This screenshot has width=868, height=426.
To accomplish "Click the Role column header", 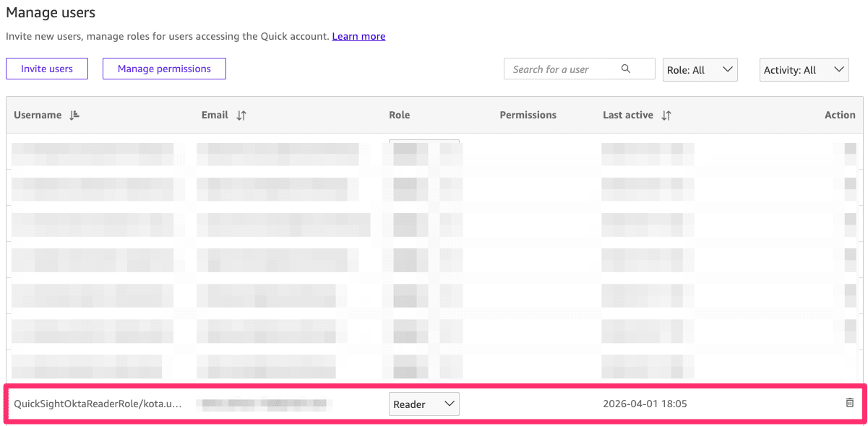I will [399, 115].
